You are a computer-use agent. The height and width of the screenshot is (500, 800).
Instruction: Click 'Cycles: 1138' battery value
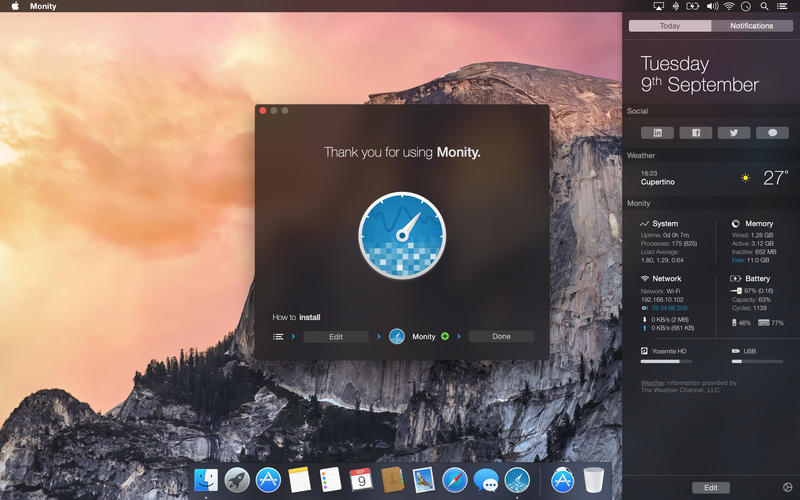point(749,308)
